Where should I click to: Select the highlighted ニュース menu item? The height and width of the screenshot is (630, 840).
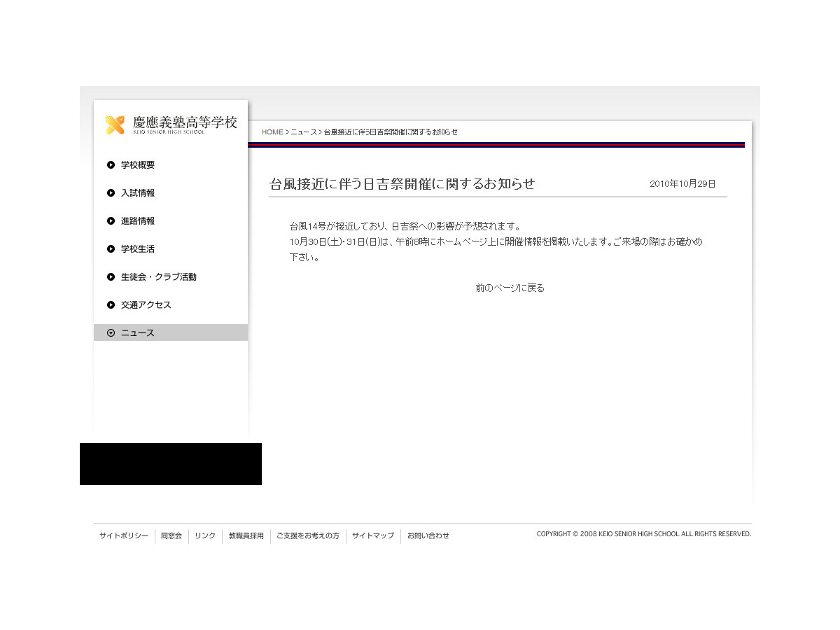(x=171, y=332)
